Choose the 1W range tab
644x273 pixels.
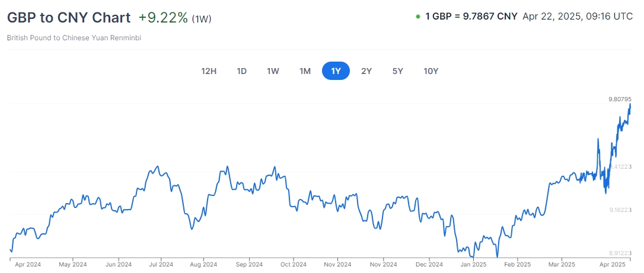(x=273, y=71)
